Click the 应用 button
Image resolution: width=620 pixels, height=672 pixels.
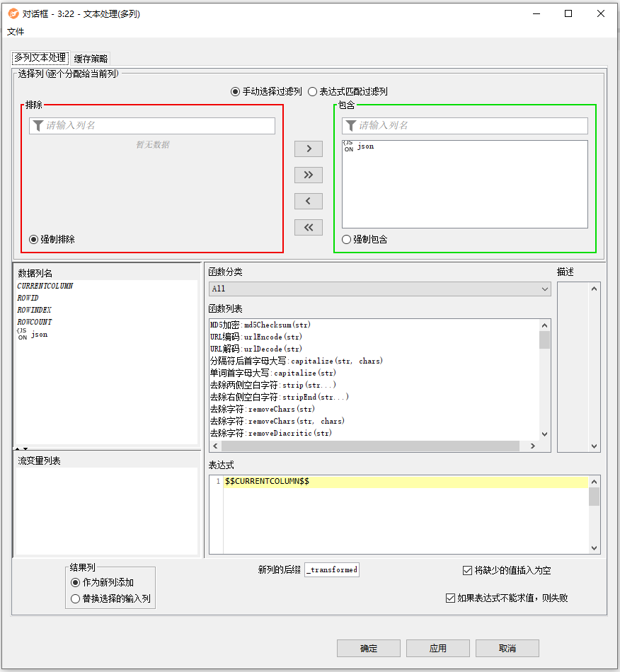(437, 648)
